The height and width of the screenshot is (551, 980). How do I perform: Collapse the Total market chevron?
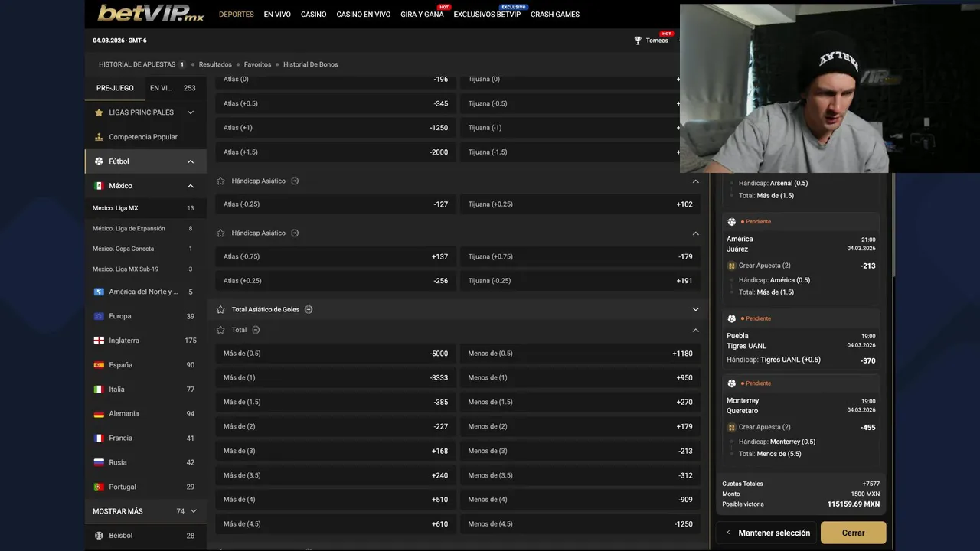tap(695, 330)
